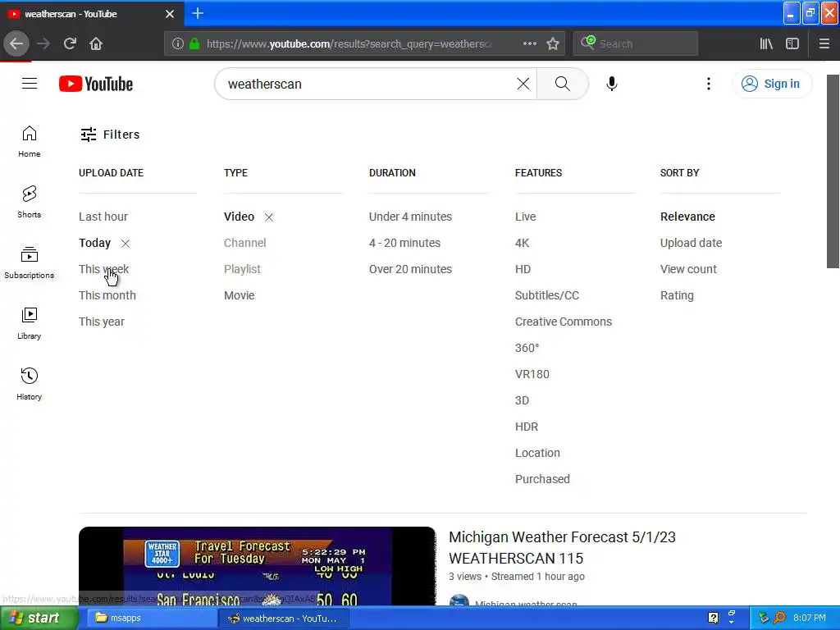Switch to msapps taskbar window

tap(150, 618)
